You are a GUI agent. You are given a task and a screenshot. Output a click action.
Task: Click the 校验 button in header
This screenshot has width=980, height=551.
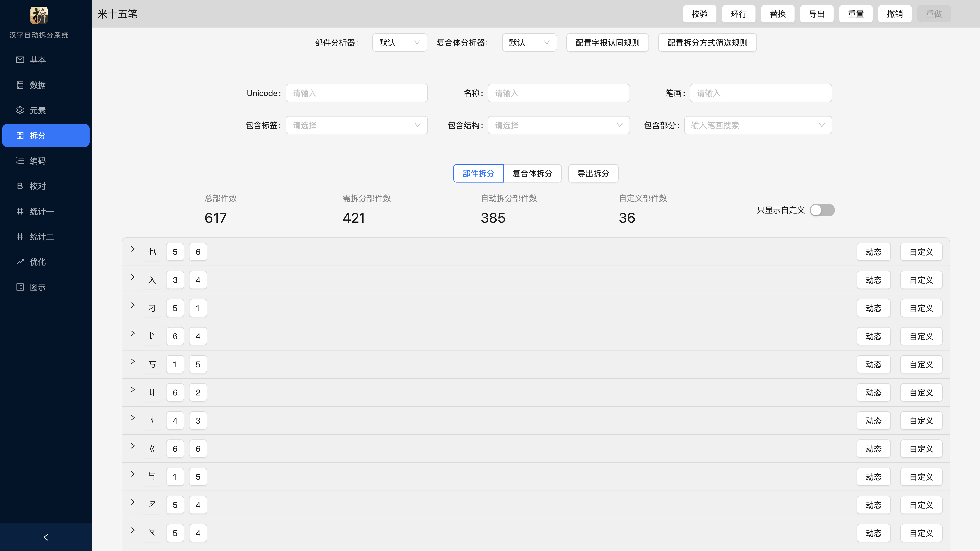click(699, 14)
